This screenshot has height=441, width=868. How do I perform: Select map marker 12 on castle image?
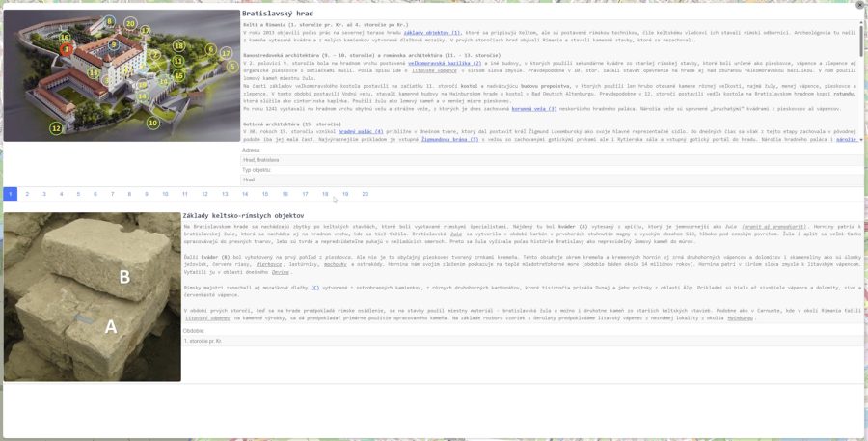pyautogui.click(x=56, y=128)
